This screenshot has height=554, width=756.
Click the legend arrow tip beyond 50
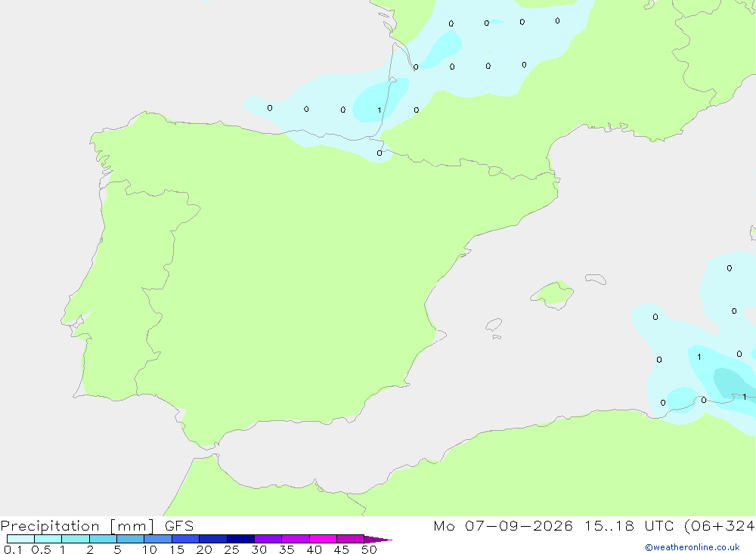378,540
